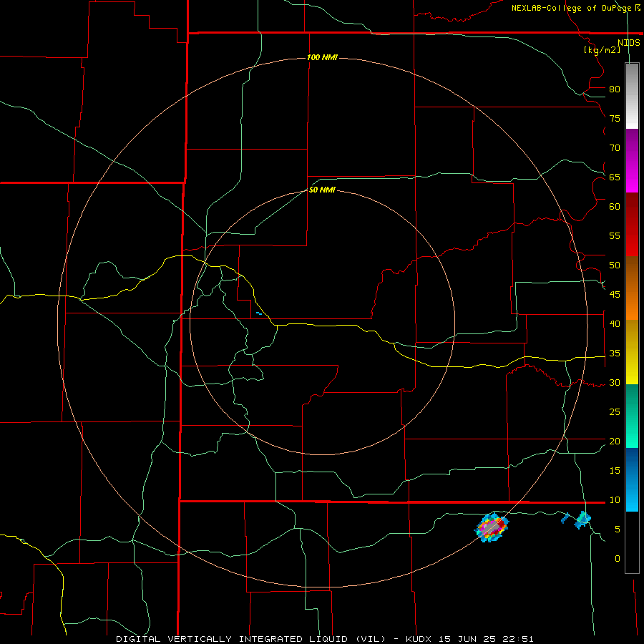This screenshot has width=644, height=644.
Task: Click the '80' scale value
Action: tap(615, 89)
